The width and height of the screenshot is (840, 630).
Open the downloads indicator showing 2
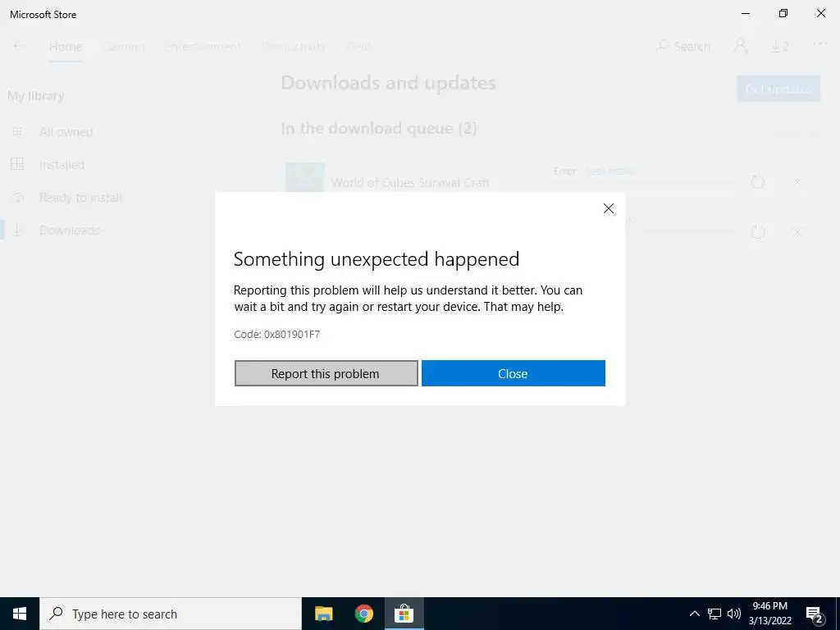(780, 47)
